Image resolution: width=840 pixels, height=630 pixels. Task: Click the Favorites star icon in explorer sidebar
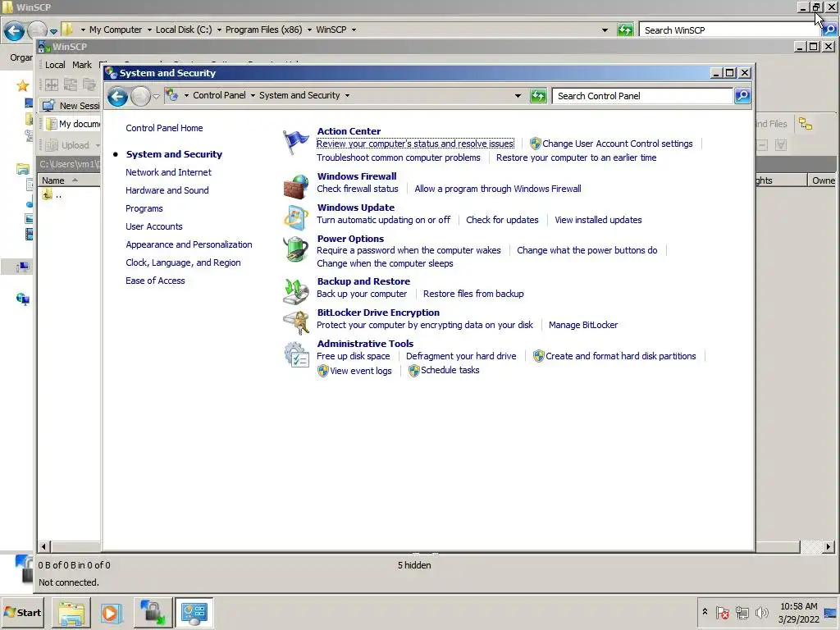(22, 85)
